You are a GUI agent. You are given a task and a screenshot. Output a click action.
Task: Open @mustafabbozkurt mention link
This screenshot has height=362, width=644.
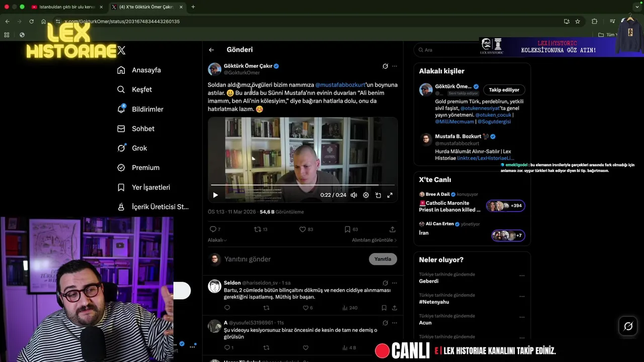click(341, 85)
